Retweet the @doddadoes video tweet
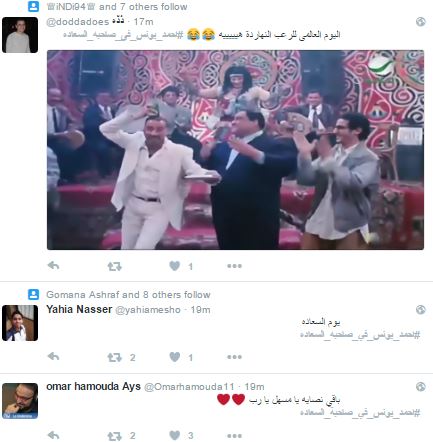 pos(114,266)
